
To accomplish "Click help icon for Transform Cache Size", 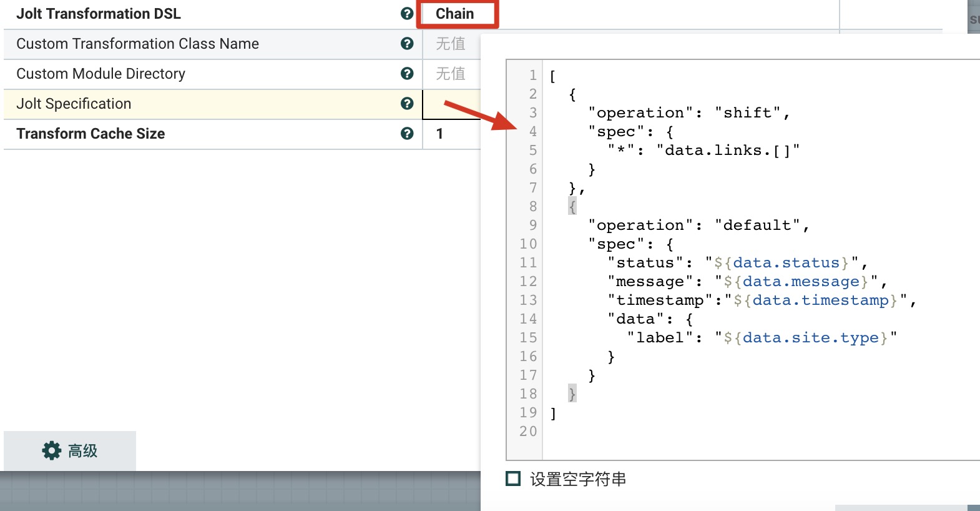I will click(x=407, y=134).
